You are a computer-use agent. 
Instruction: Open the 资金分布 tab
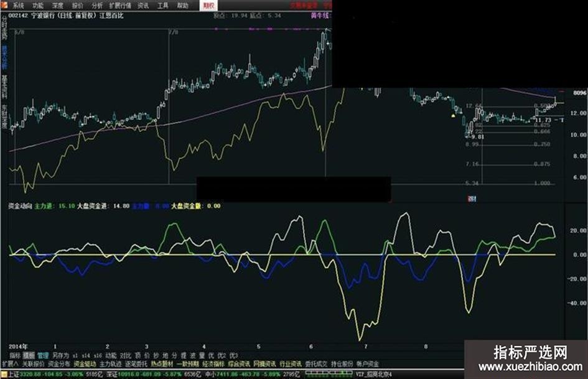pyautogui.click(x=59, y=364)
